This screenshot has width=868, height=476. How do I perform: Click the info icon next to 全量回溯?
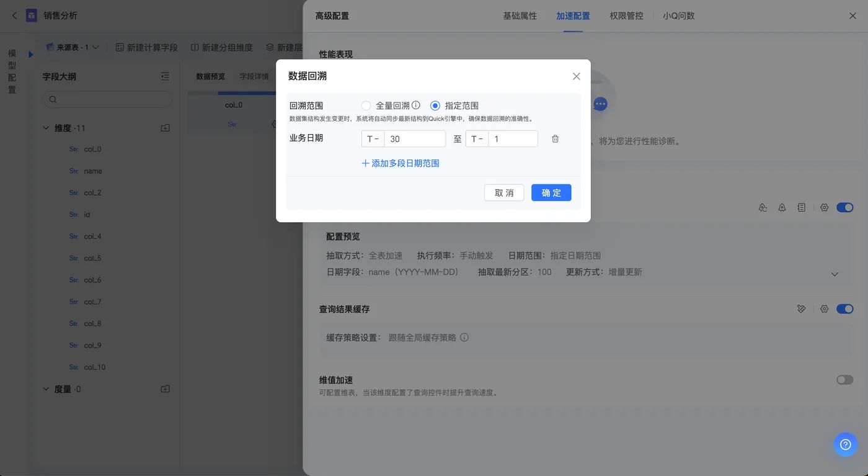[416, 106]
